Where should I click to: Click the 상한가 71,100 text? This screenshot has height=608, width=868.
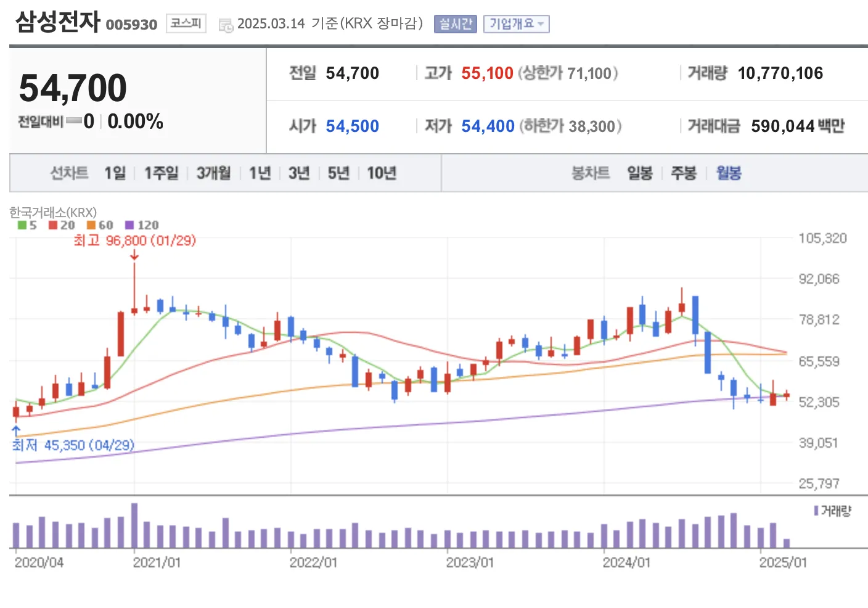pyautogui.click(x=568, y=73)
